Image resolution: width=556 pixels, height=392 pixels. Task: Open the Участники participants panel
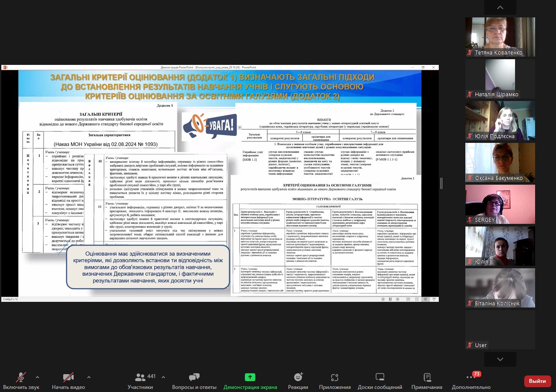140,381
